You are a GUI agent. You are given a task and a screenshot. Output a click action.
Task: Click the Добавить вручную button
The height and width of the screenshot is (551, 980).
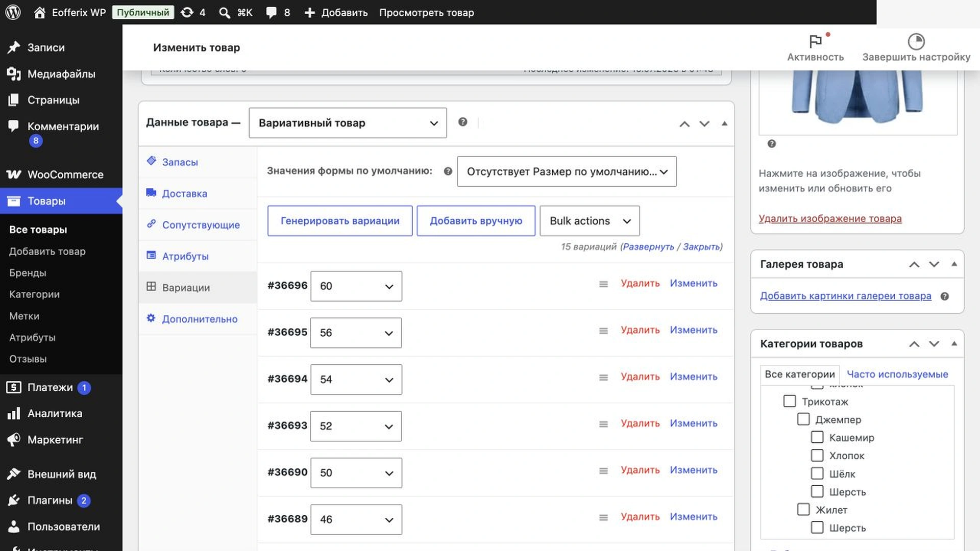pyautogui.click(x=476, y=221)
